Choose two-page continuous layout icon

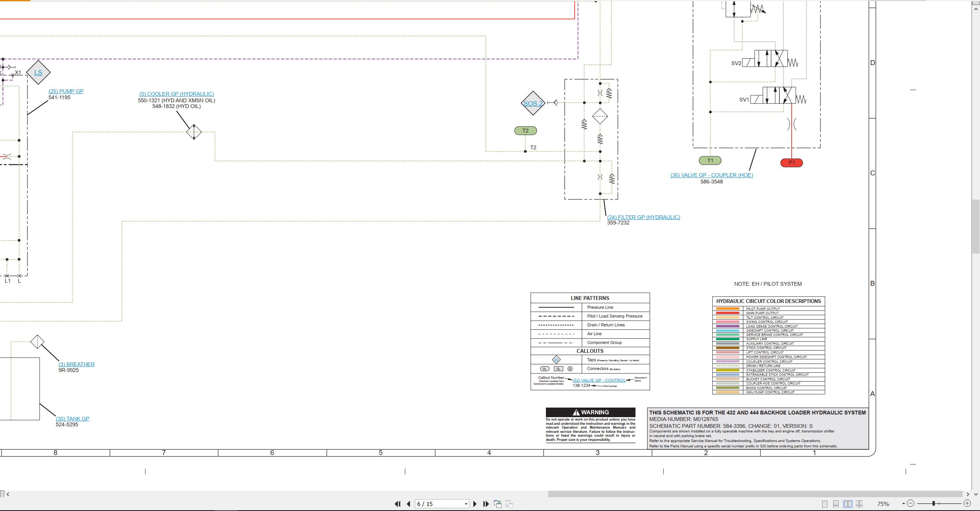(859, 504)
